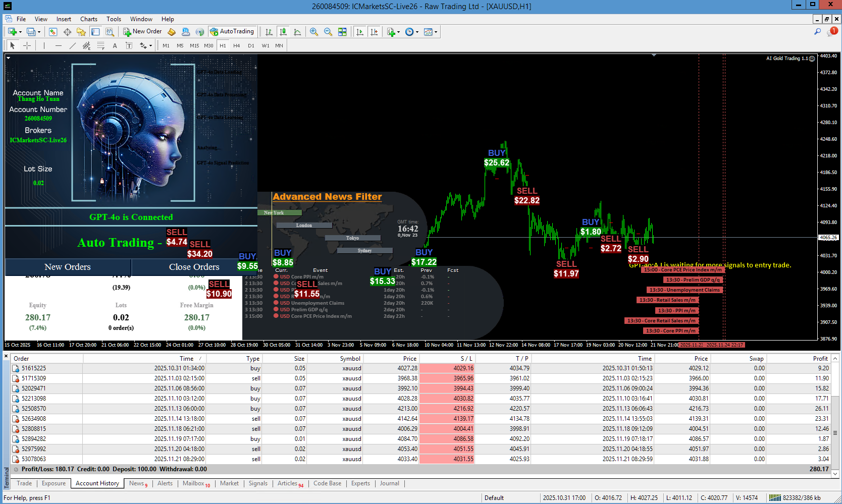Switch to the Exposure tab
This screenshot has width=842, height=504.
click(x=54, y=483)
